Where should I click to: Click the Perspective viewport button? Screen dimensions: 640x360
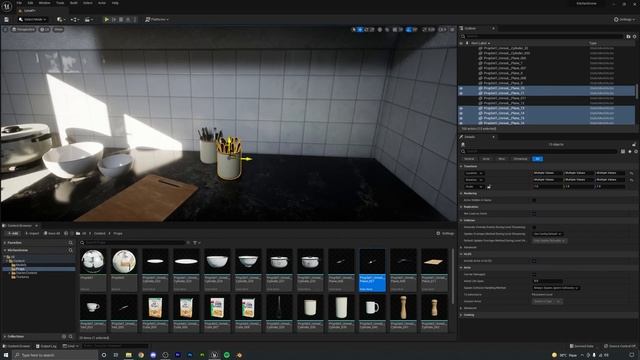[24, 29]
